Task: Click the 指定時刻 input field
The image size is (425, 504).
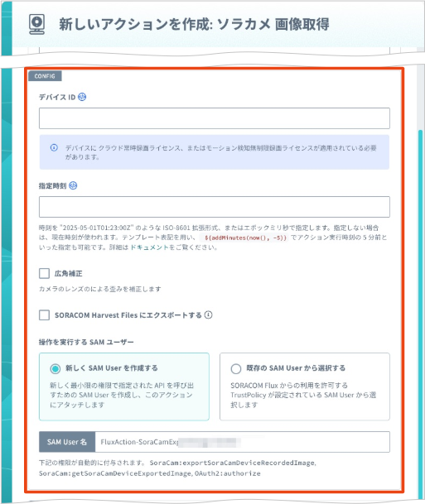Action: pyautogui.click(x=215, y=207)
